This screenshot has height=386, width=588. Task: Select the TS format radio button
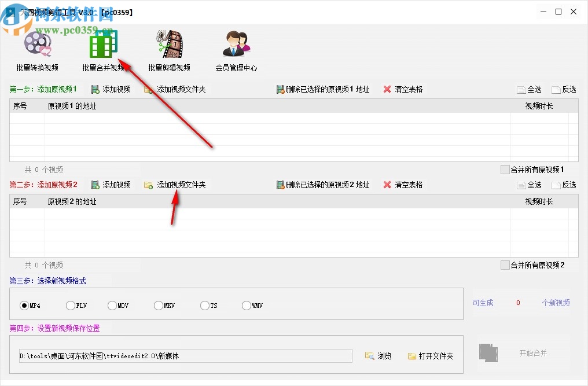pyautogui.click(x=205, y=306)
